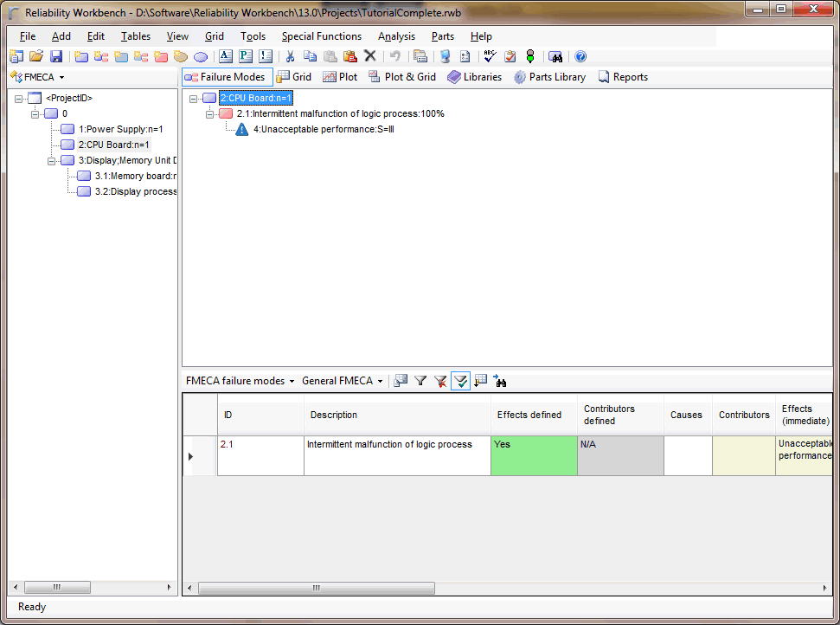This screenshot has height=625, width=840.
Task: Click the Undo arrow icon
Action: [x=395, y=55]
